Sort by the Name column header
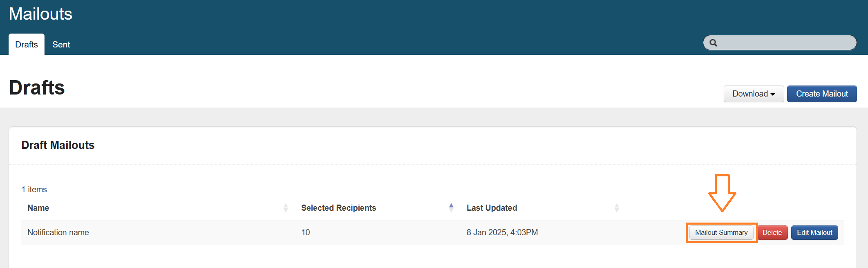This screenshot has width=868, height=268. [38, 208]
